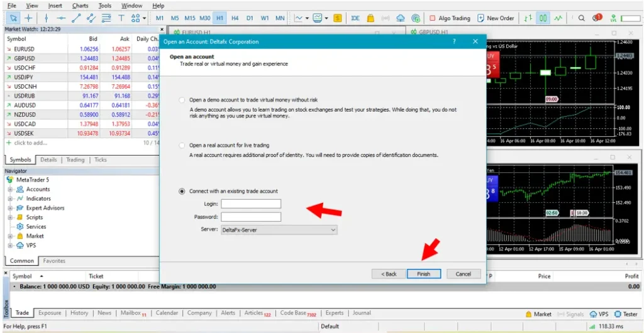Image resolution: width=644 pixels, height=333 pixels.
Task: Switch to line chart view
Action: coord(558,18)
